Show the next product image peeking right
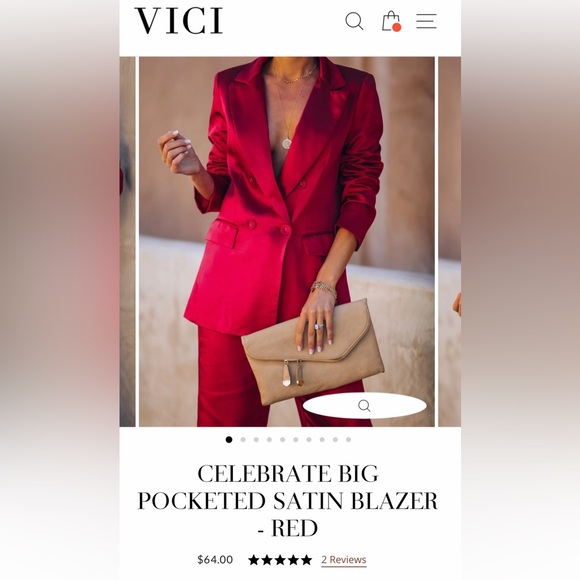This screenshot has width=580, height=580. [450, 242]
